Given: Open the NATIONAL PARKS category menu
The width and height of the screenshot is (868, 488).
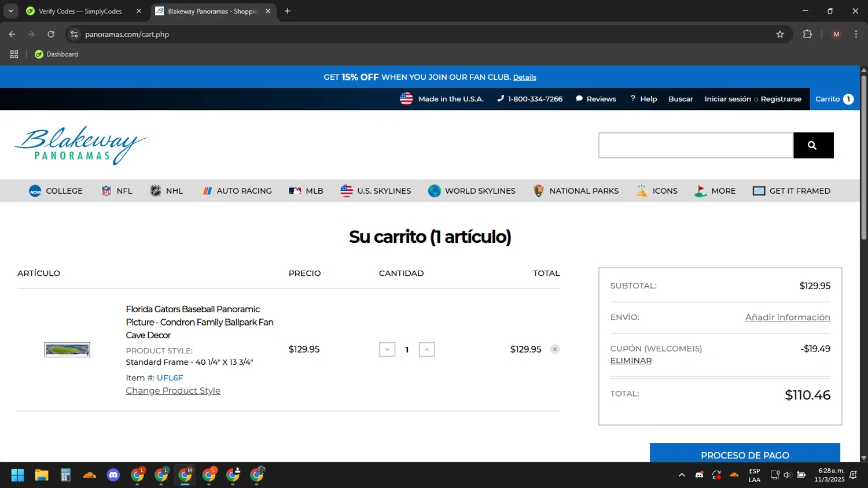Looking at the screenshot, I should 576,191.
